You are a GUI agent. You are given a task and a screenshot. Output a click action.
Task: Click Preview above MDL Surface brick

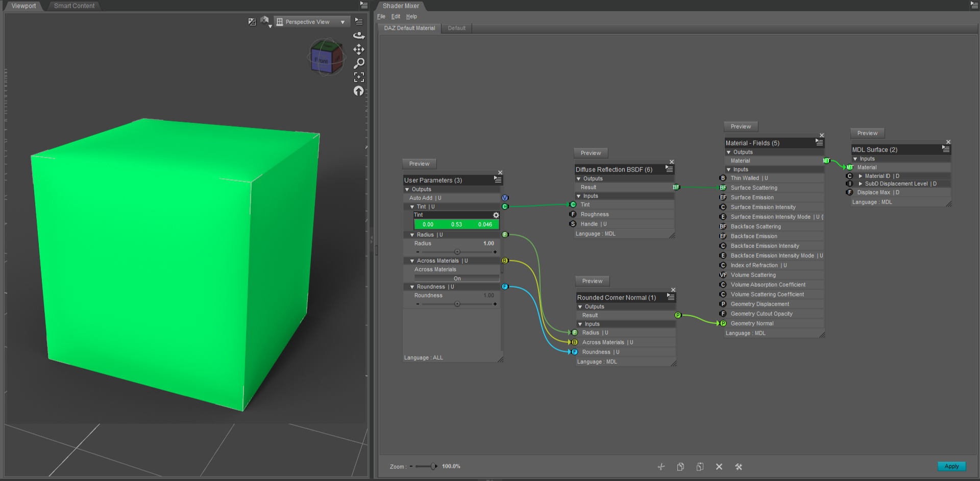tap(867, 133)
